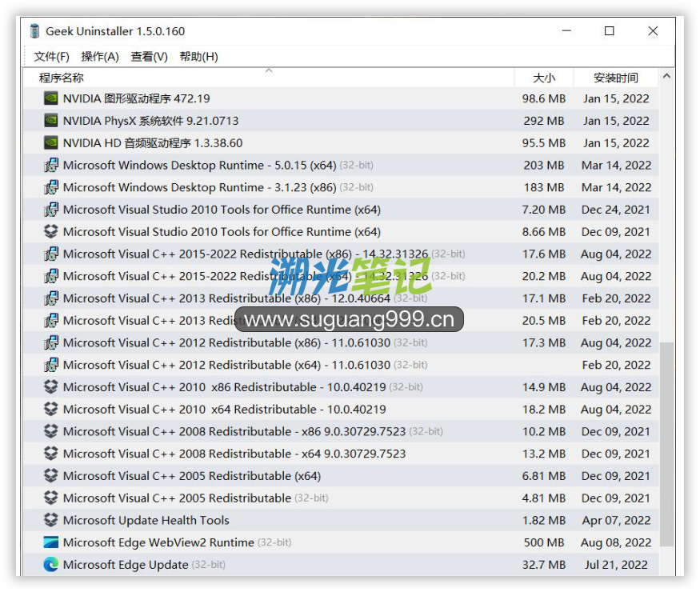Image resolution: width=700 pixels, height=592 pixels.
Task: Open the 查看(V) menu
Action: 149,57
